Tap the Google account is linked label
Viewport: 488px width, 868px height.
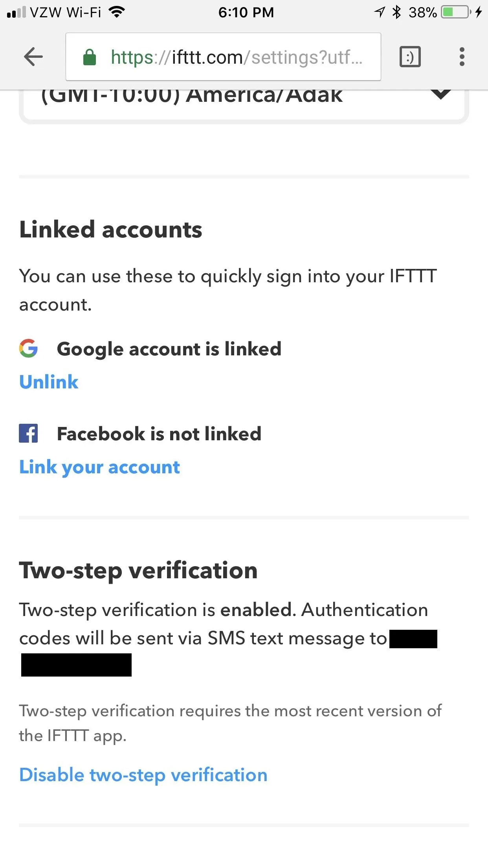tap(169, 349)
